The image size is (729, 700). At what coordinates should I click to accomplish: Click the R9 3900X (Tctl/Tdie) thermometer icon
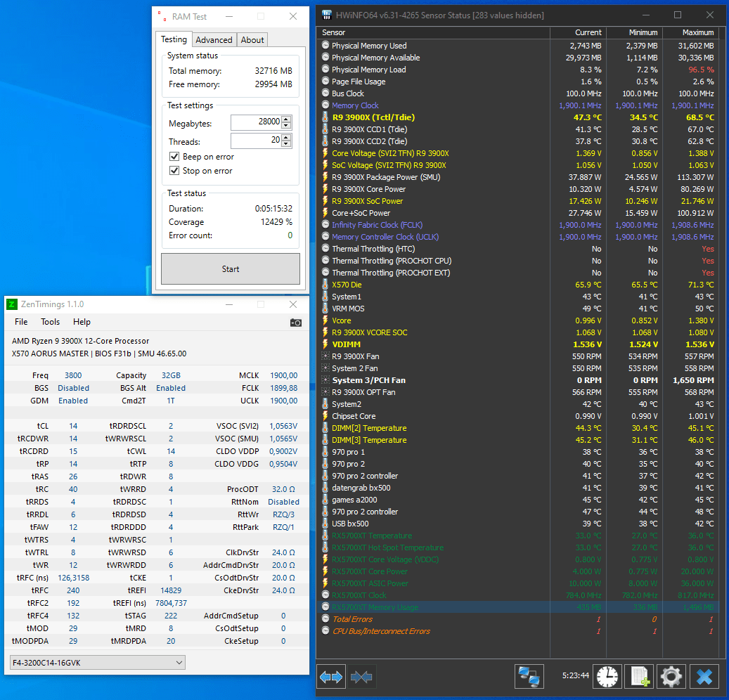click(325, 117)
